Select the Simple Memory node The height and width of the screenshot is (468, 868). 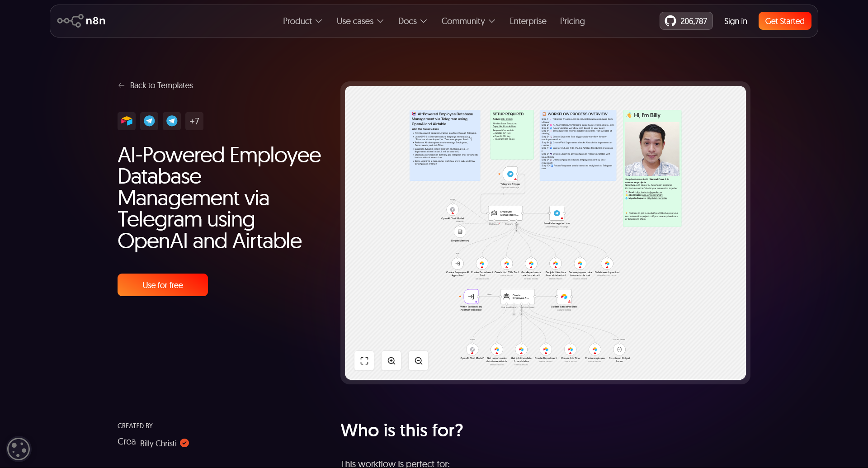460,232
